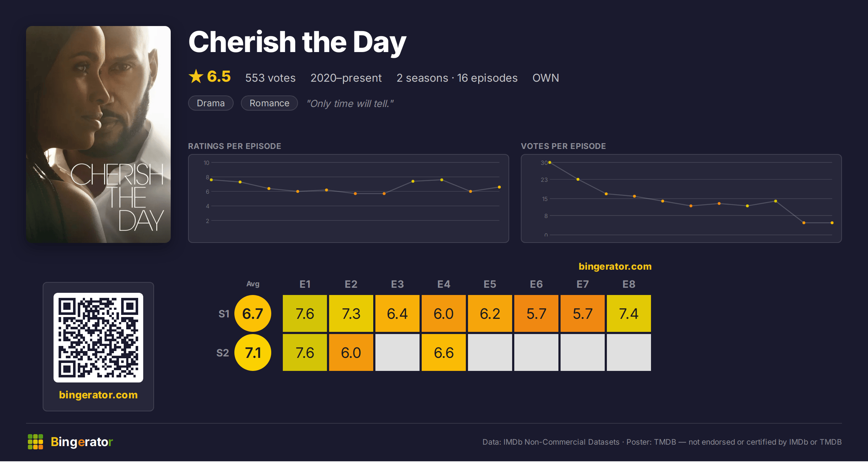Select S1 E8 rating cell 7.4
868x462 pixels.
pos(629,313)
